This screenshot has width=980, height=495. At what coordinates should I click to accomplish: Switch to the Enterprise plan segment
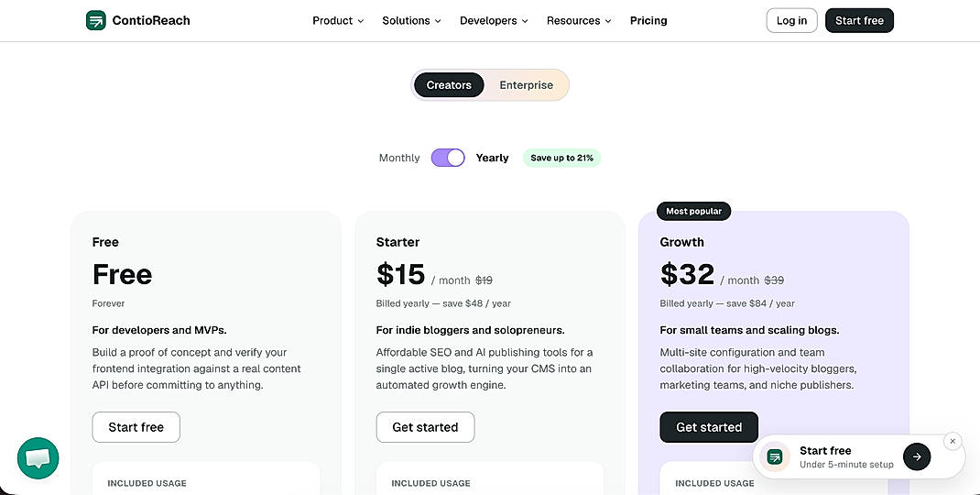(x=527, y=85)
